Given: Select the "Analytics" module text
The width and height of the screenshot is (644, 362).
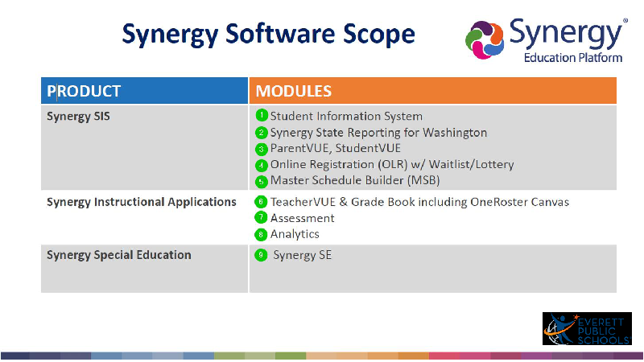Looking at the screenshot, I should tap(295, 234).
